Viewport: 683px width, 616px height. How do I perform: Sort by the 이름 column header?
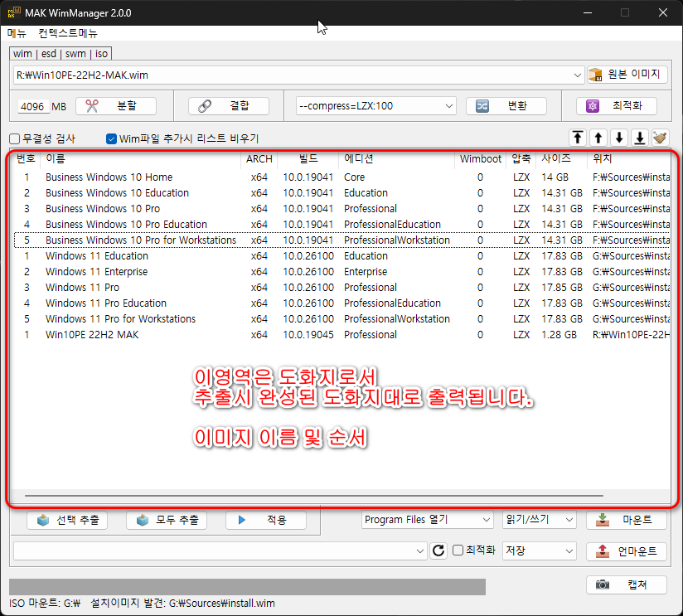[140, 159]
